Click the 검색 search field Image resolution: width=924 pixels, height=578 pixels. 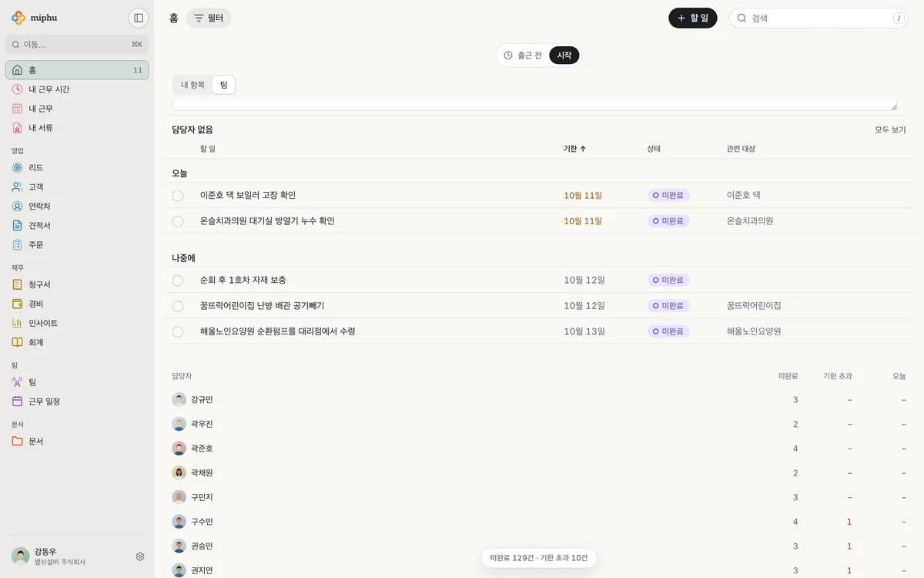tap(819, 18)
